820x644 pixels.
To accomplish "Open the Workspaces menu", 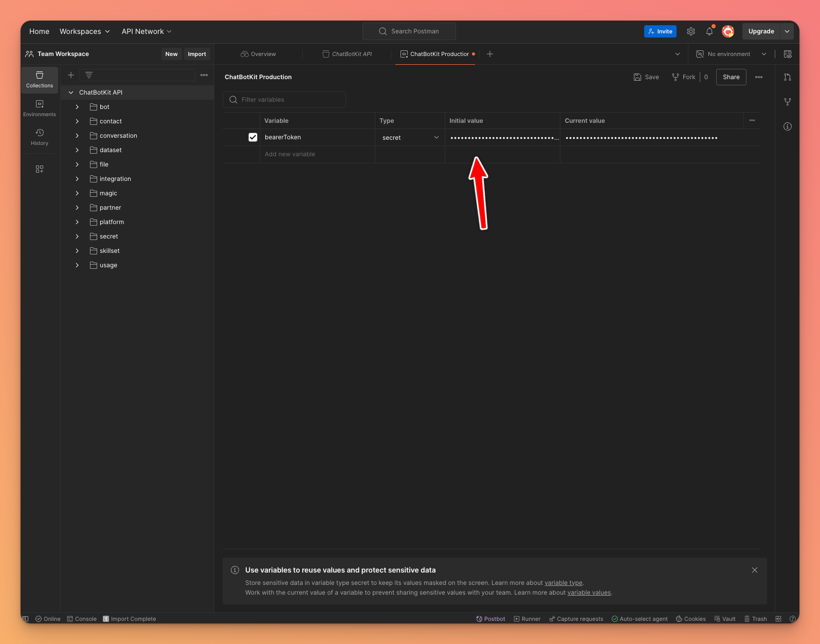I will click(84, 31).
